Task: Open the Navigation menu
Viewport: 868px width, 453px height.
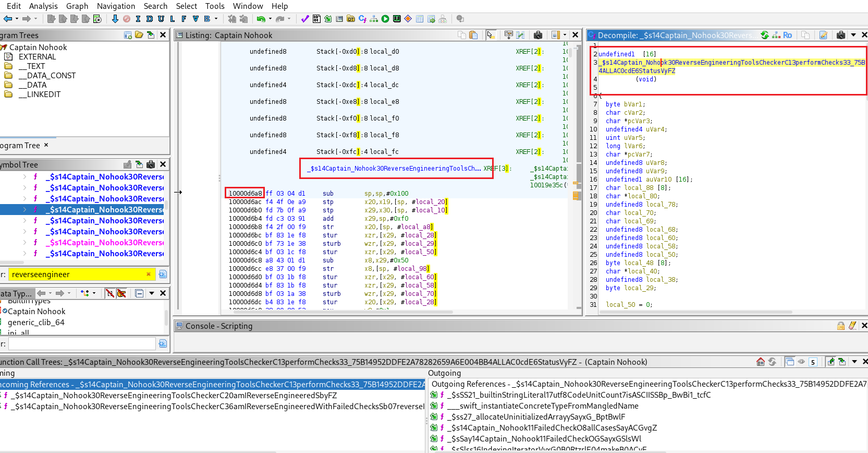Action: pyautogui.click(x=116, y=6)
